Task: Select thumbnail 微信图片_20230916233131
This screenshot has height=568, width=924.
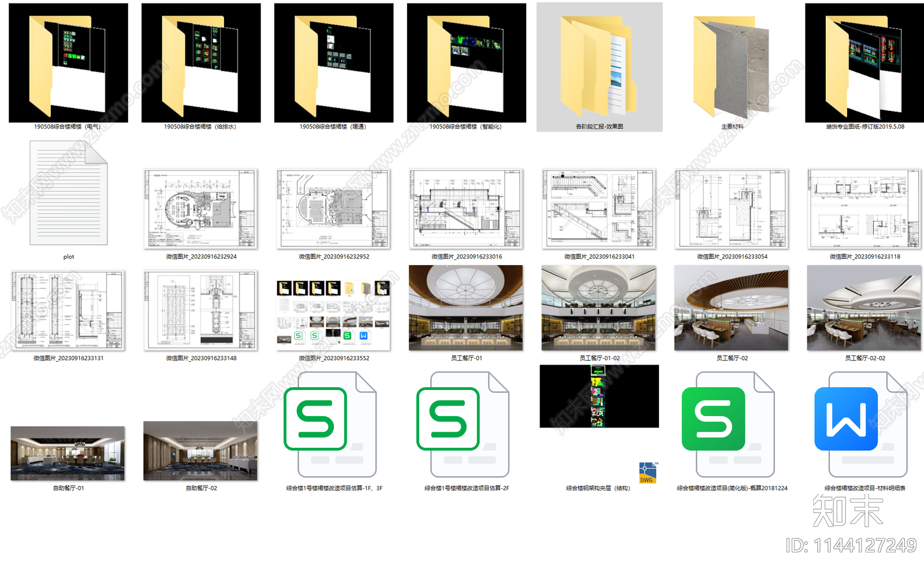Action: [68, 311]
